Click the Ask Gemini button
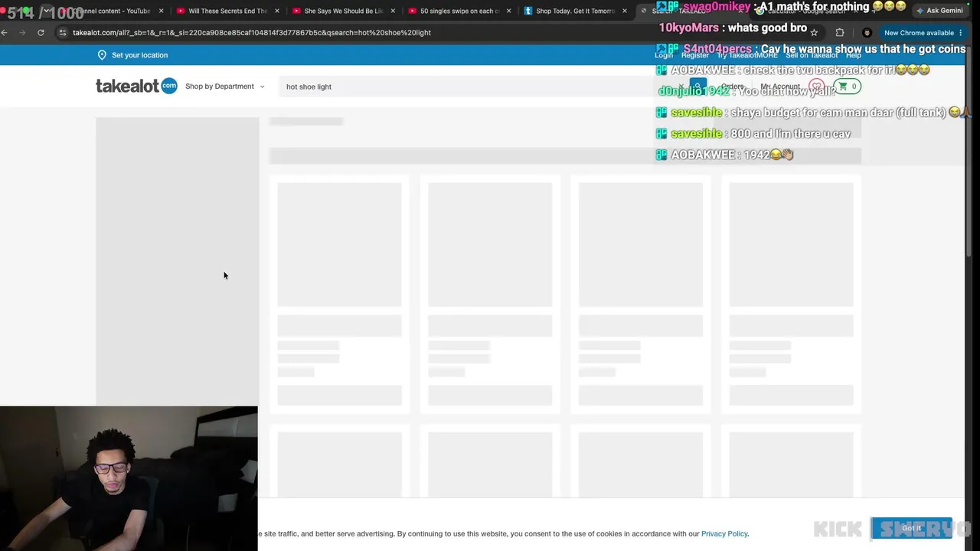980x551 pixels. coord(940,11)
